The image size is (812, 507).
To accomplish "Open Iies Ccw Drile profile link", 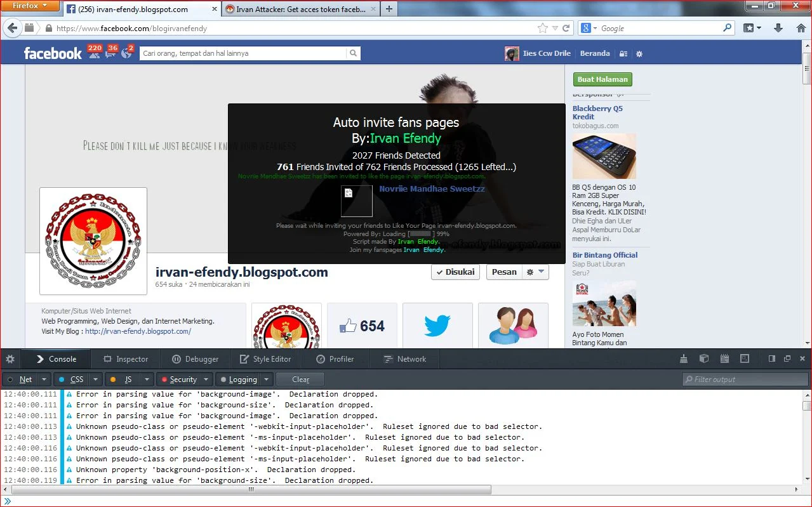I will coord(538,53).
